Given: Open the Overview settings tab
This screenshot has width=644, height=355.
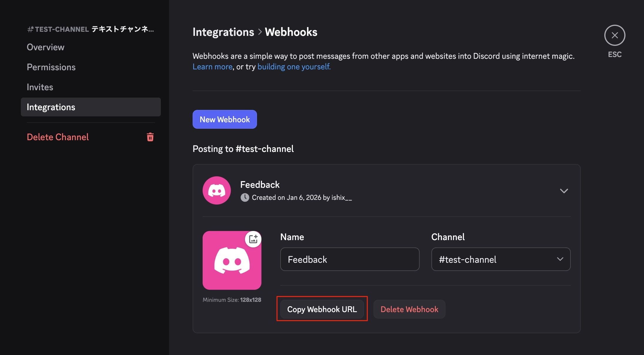Looking at the screenshot, I should pyautogui.click(x=46, y=47).
